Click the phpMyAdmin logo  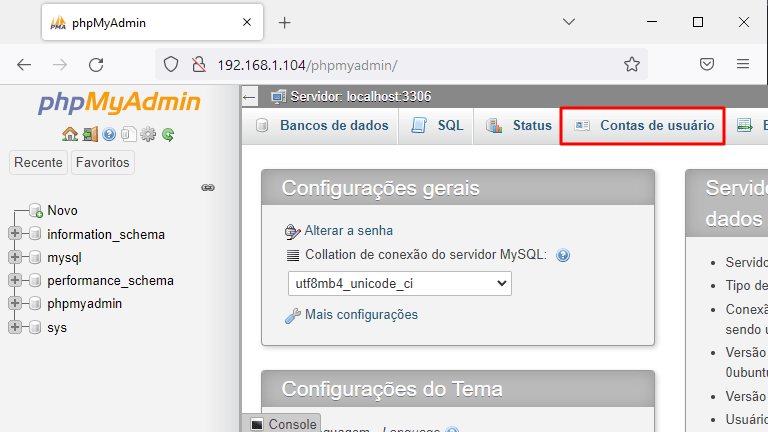pos(120,102)
